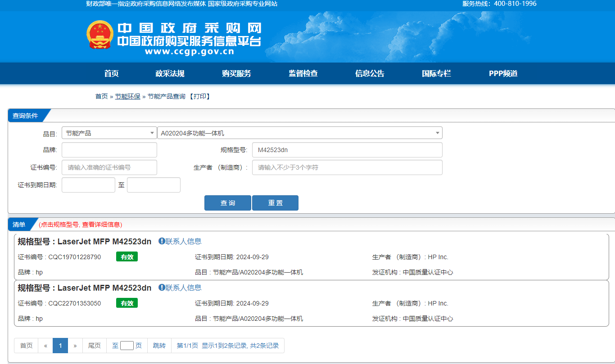Click the 清单 panel header
The height and width of the screenshot is (364, 615).
19,225
